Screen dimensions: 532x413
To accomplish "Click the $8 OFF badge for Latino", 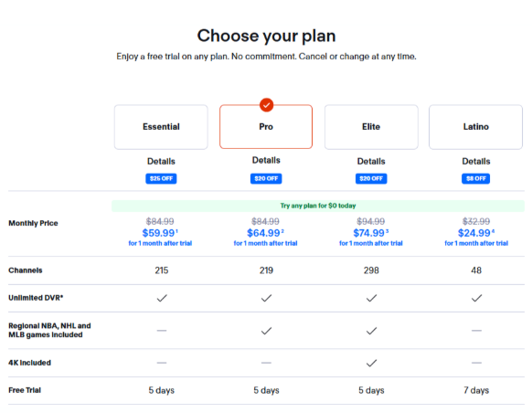I will pos(475,179).
